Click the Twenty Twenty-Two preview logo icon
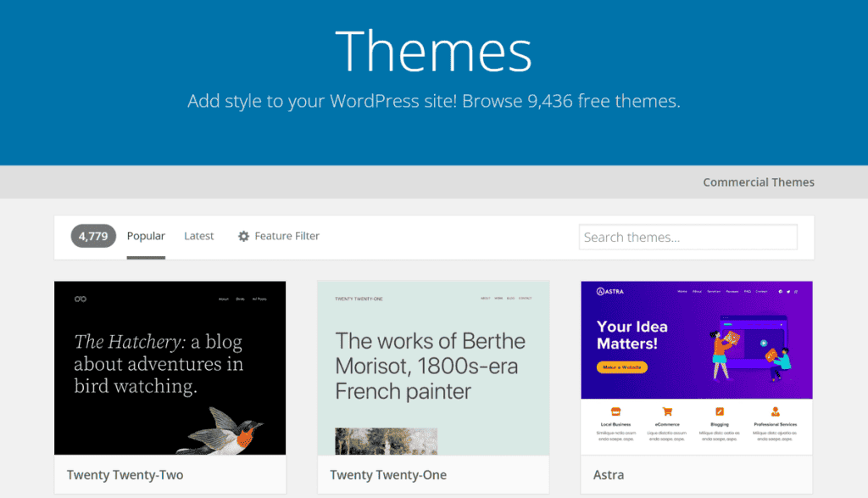Image resolution: width=868 pixels, height=498 pixels. (81, 299)
